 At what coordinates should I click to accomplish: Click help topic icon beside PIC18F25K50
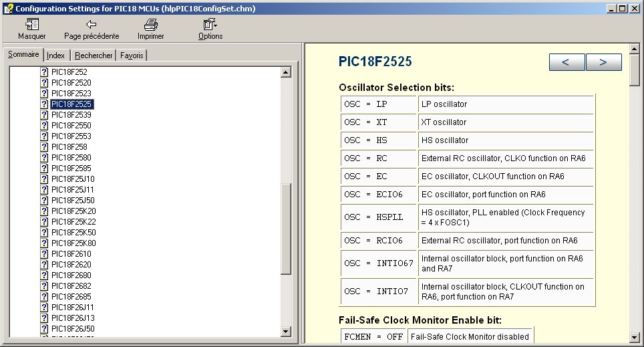(44, 232)
